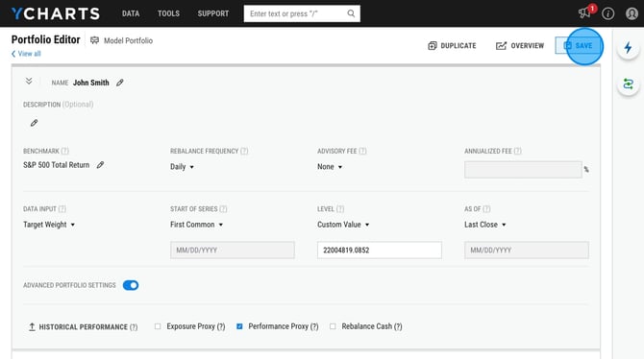The height and width of the screenshot is (359, 644).
Task: Click the Level value field 22004819.0852
Action: click(380, 250)
